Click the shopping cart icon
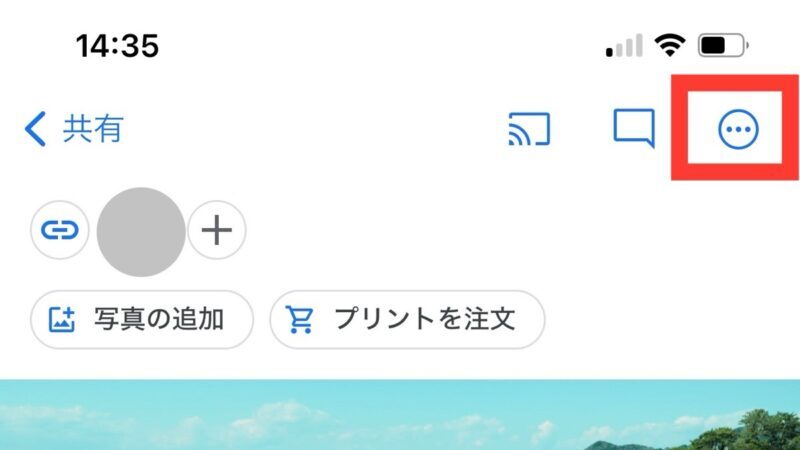The width and height of the screenshot is (800, 450). pos(299,320)
